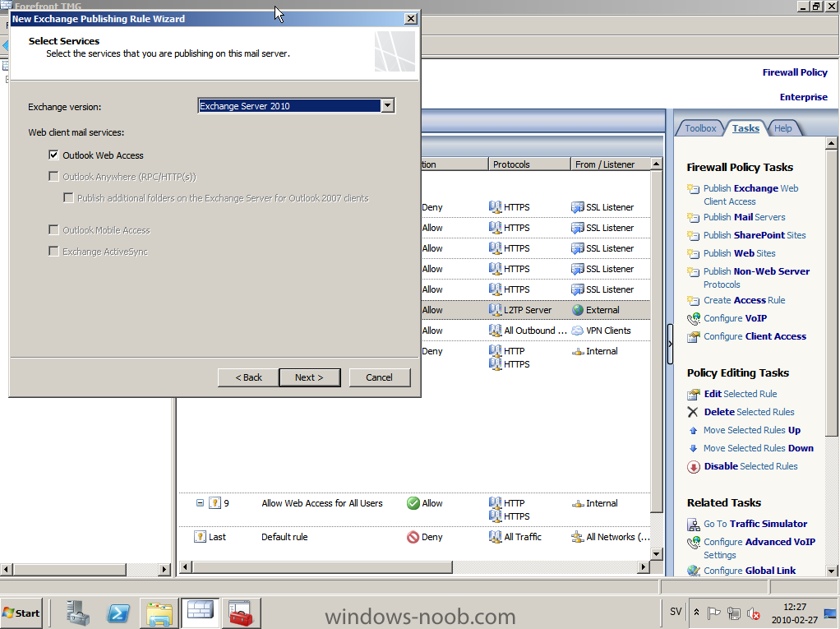The image size is (840, 629).
Task: Cancel the Exchange Publishing Rule Wizard
Action: pos(379,377)
